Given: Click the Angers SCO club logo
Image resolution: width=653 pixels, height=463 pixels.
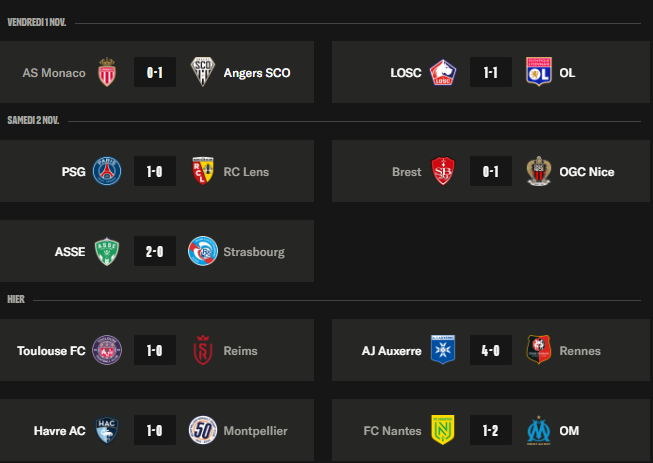Looking at the screenshot, I should tap(203, 72).
